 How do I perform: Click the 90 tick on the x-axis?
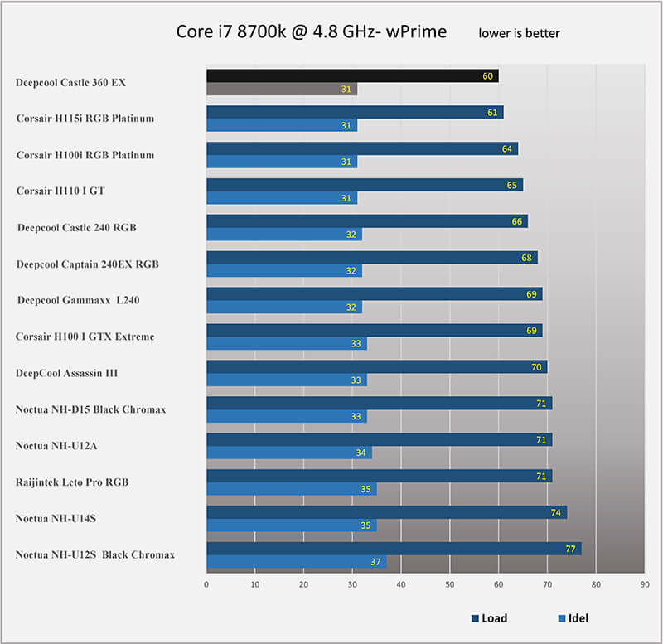click(x=643, y=583)
